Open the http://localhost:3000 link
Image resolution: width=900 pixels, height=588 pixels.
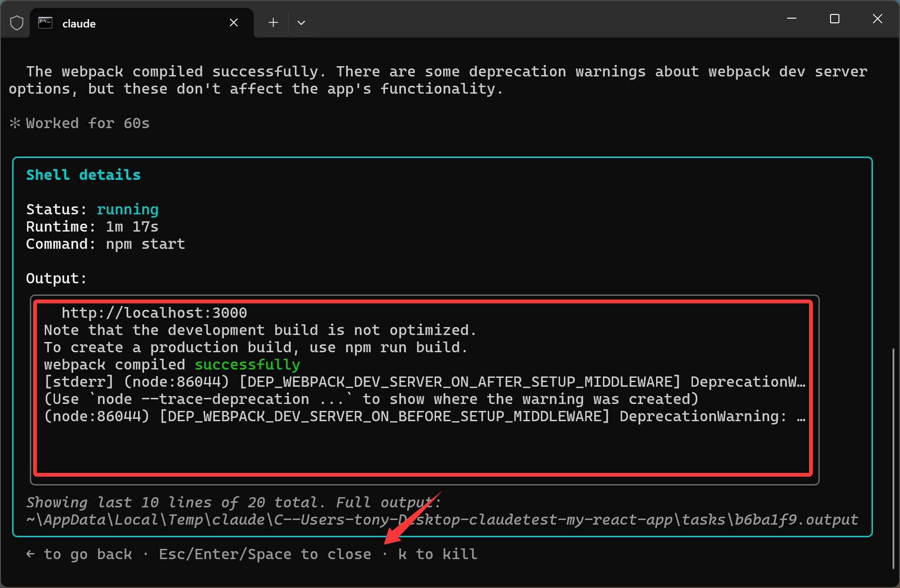click(154, 313)
